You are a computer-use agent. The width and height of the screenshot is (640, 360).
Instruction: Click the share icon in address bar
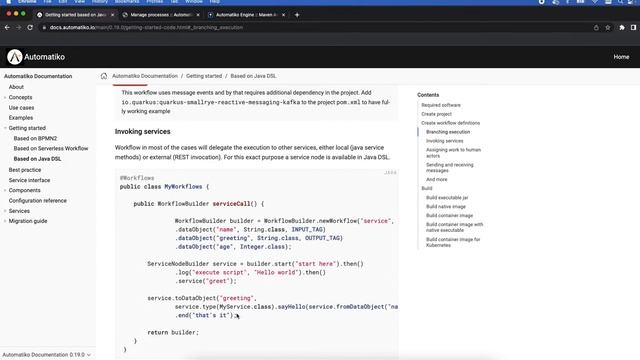tap(596, 27)
